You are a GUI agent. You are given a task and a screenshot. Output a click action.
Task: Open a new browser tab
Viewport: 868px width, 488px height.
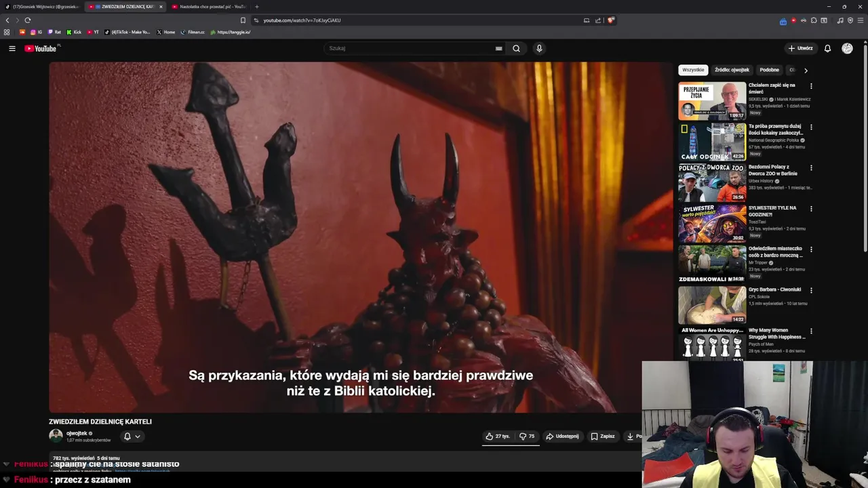(257, 7)
